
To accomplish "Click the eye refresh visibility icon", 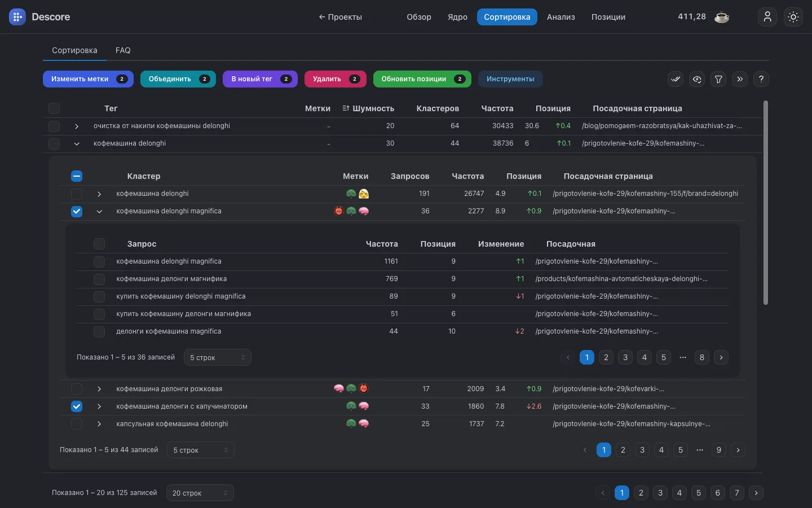I will [697, 79].
